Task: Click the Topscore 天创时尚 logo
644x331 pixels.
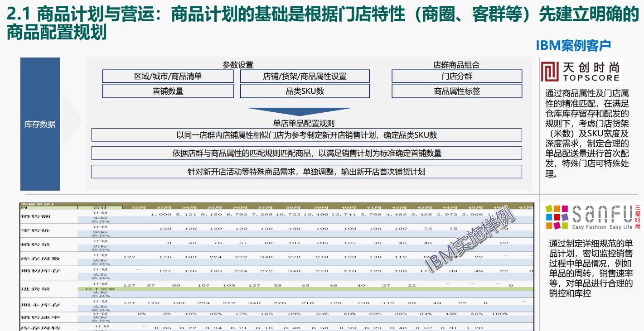Action: pos(581,71)
